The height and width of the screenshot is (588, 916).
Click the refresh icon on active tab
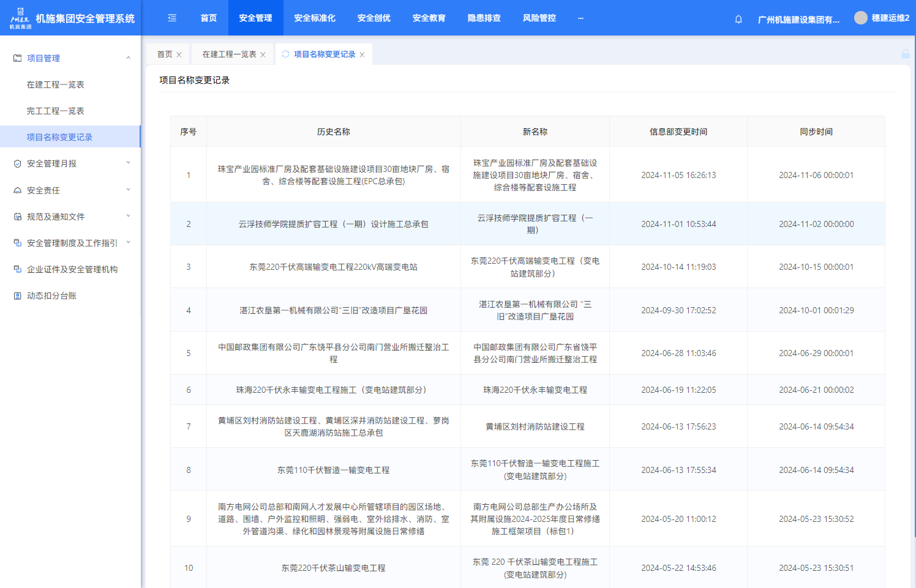coord(285,54)
